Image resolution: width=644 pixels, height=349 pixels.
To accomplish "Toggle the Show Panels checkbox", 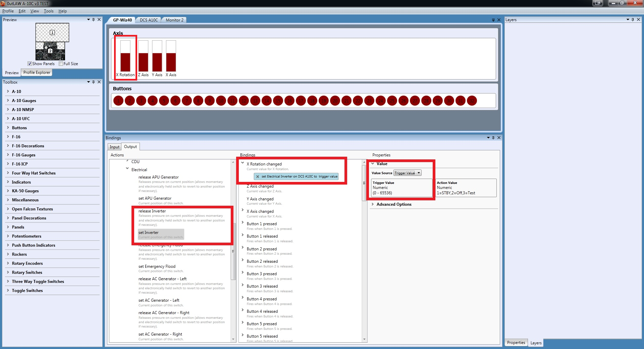I will (x=30, y=64).
